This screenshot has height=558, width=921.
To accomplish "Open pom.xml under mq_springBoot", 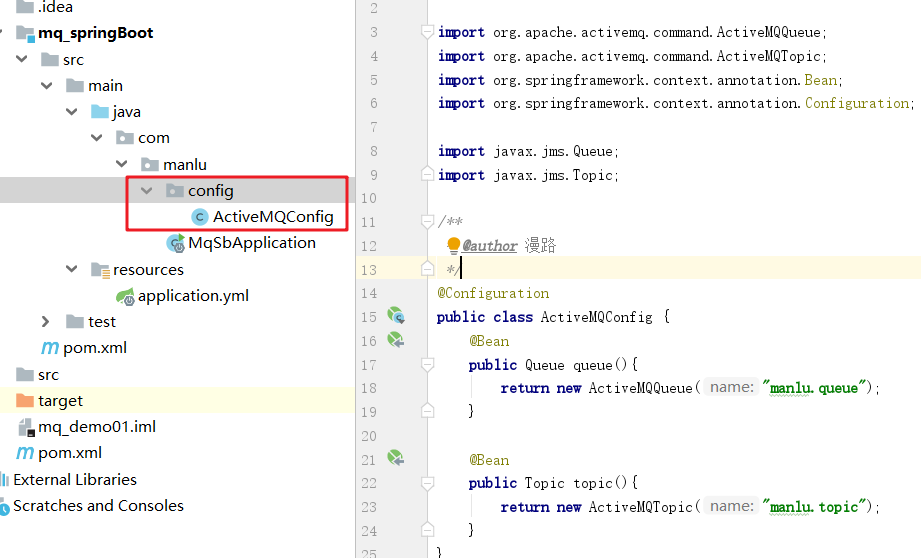I will (x=95, y=348).
